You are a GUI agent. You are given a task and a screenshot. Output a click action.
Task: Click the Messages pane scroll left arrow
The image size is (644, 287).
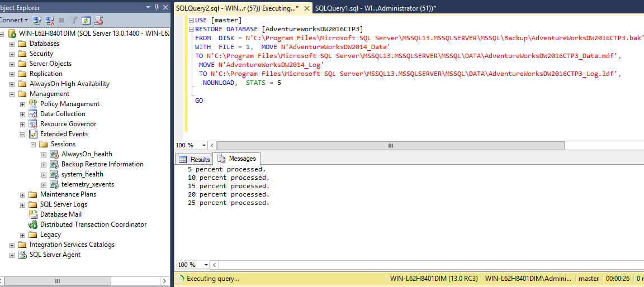[x=214, y=265]
